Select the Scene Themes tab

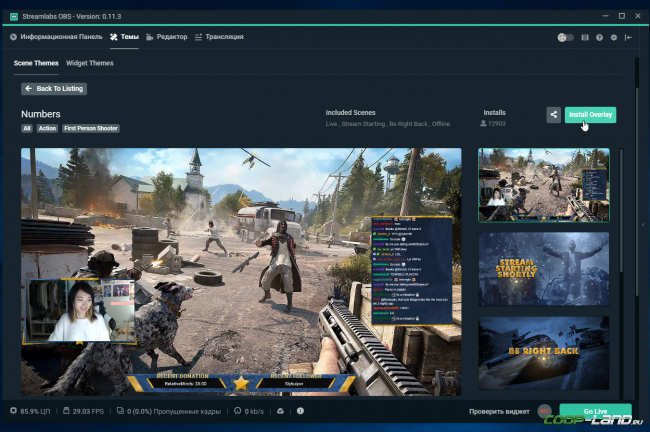(36, 63)
